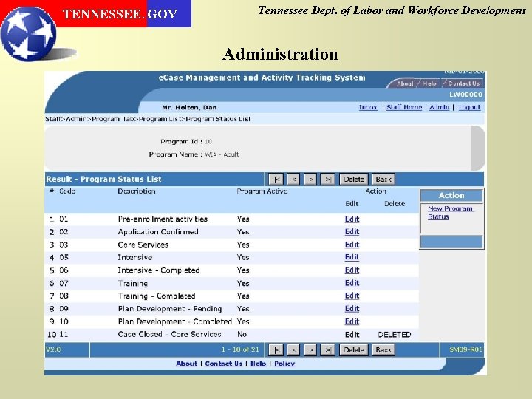This screenshot has width=532, height=399.
Task: Edit the Application Confirmed status
Action: 352,232
